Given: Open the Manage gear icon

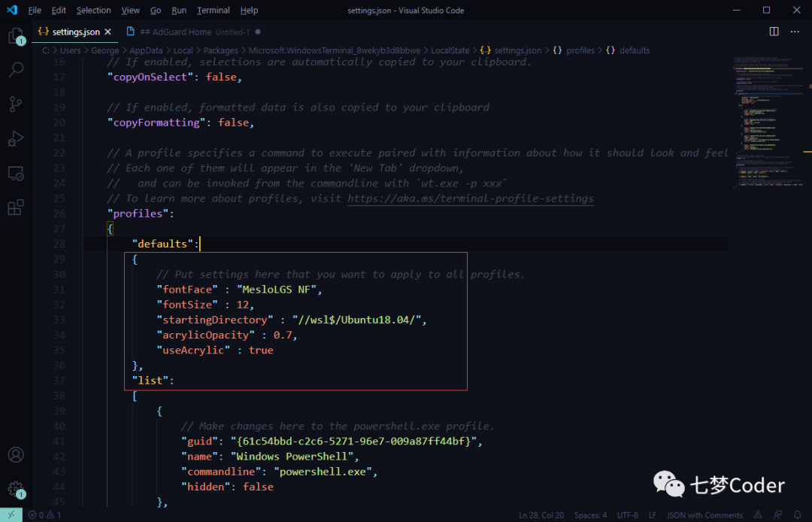Looking at the screenshot, I should [16, 490].
